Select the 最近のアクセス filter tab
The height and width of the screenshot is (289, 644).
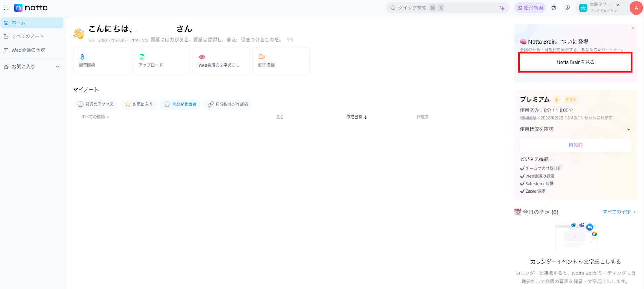pyautogui.click(x=95, y=104)
